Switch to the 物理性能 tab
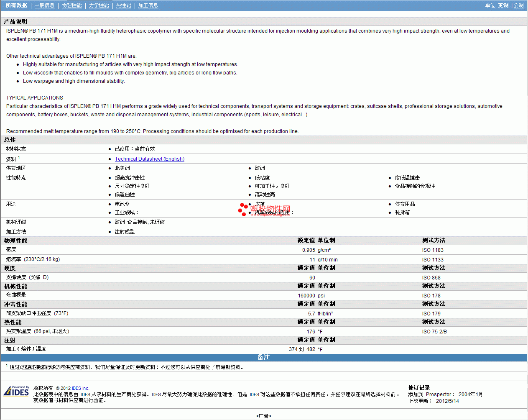This screenshot has height=420, width=528. tap(71, 5)
